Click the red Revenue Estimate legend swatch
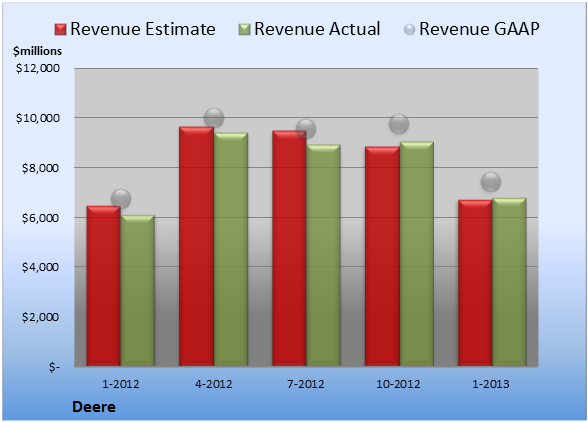This screenshot has height=422, width=588. tap(60, 30)
